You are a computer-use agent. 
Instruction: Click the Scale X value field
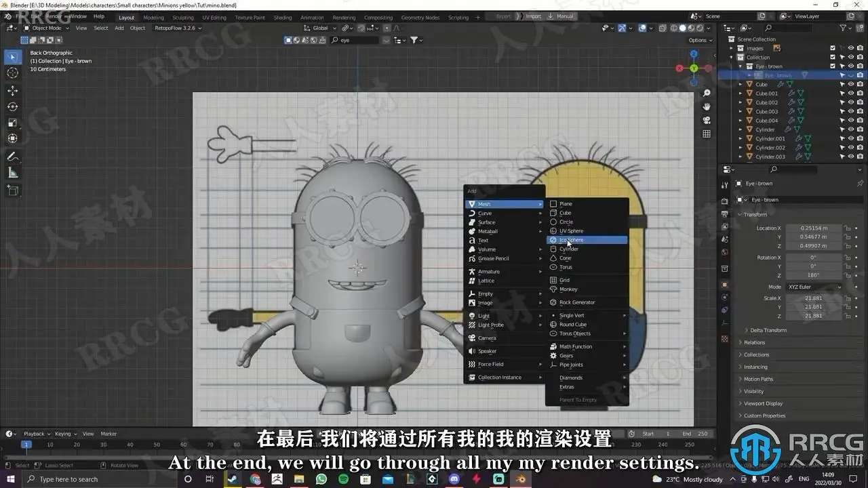pos(813,298)
